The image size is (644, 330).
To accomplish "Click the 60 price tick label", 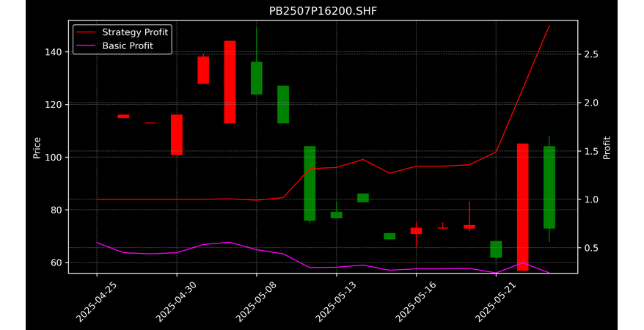I will pos(56,263).
